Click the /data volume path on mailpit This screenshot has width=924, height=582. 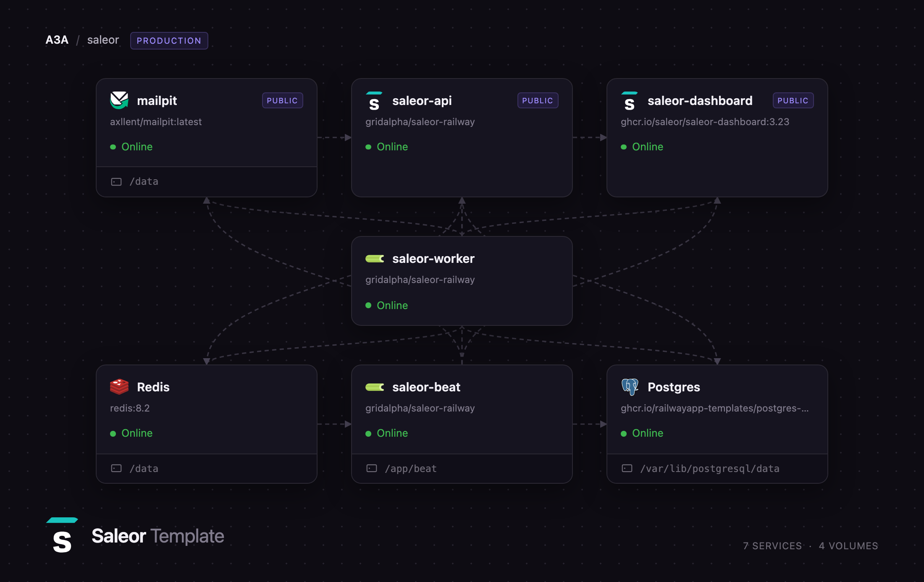144,182
